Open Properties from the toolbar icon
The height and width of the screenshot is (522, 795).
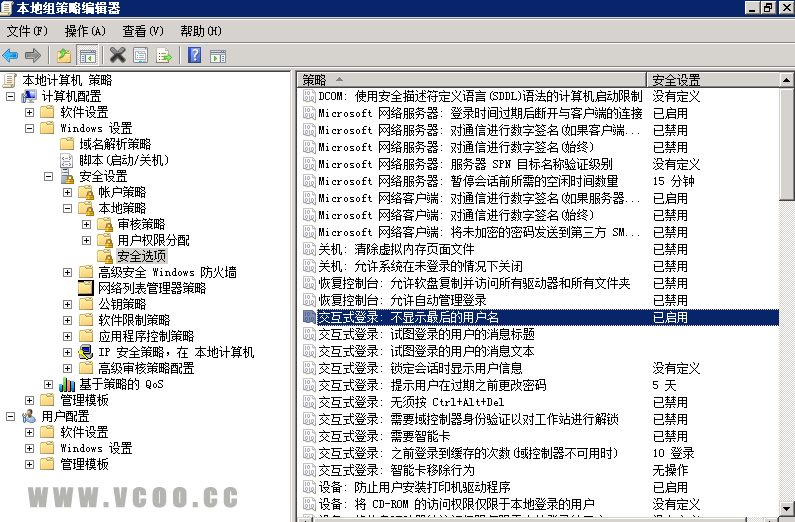pos(141,55)
